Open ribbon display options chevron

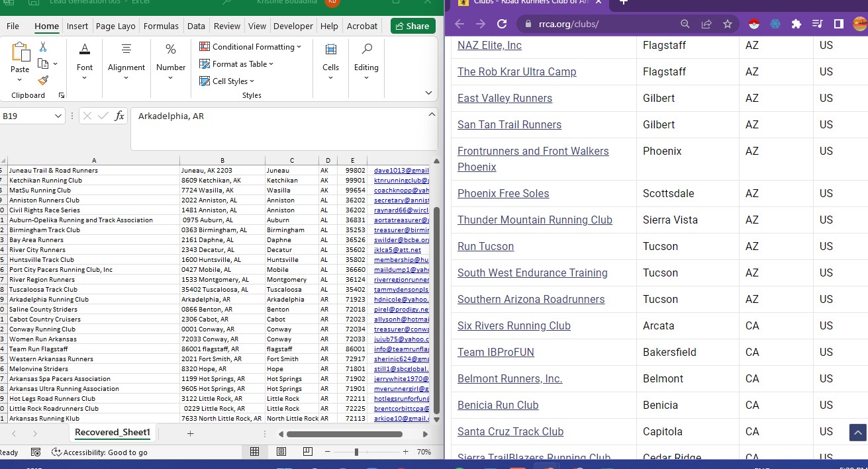coord(428,93)
